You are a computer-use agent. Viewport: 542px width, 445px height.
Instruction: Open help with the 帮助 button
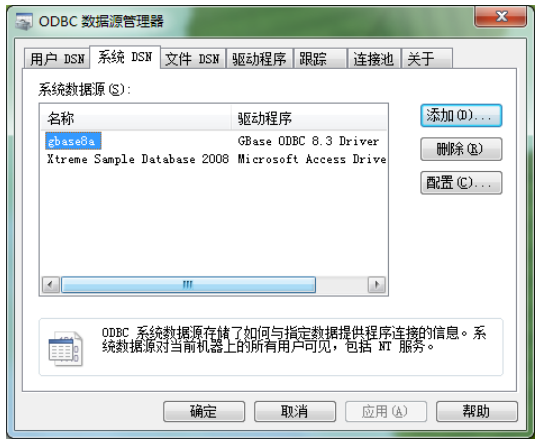click(477, 411)
